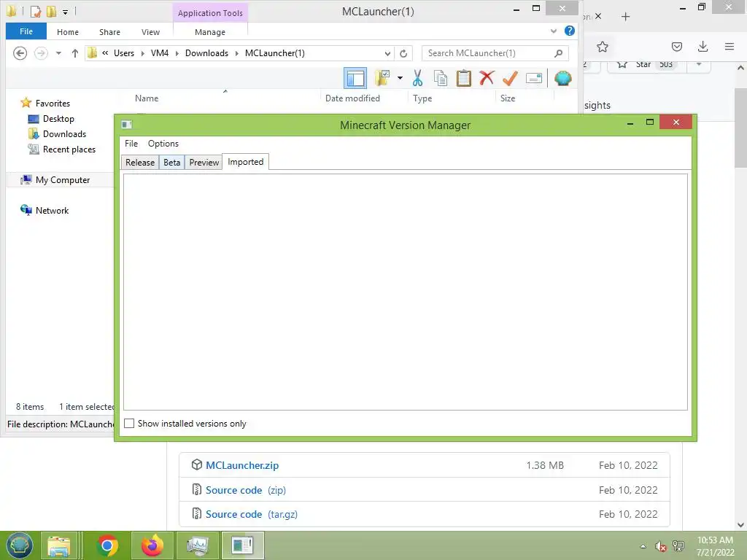Click the Pocket save icon in Firefox

click(676, 47)
